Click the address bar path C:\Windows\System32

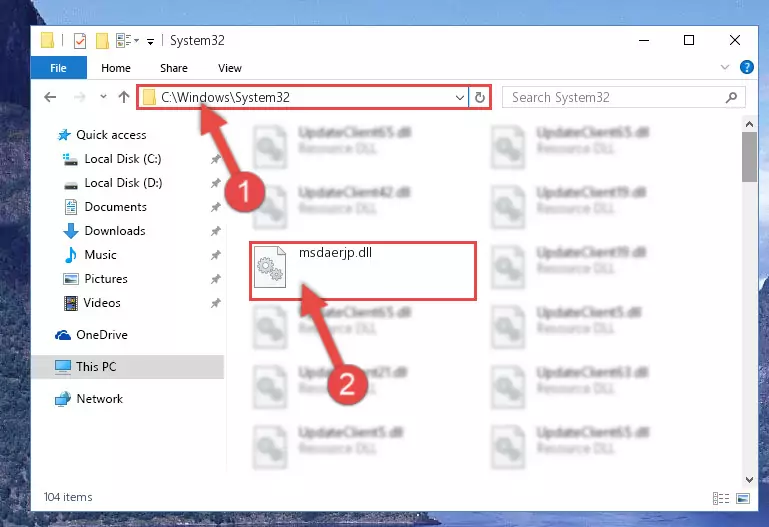(x=226, y=97)
